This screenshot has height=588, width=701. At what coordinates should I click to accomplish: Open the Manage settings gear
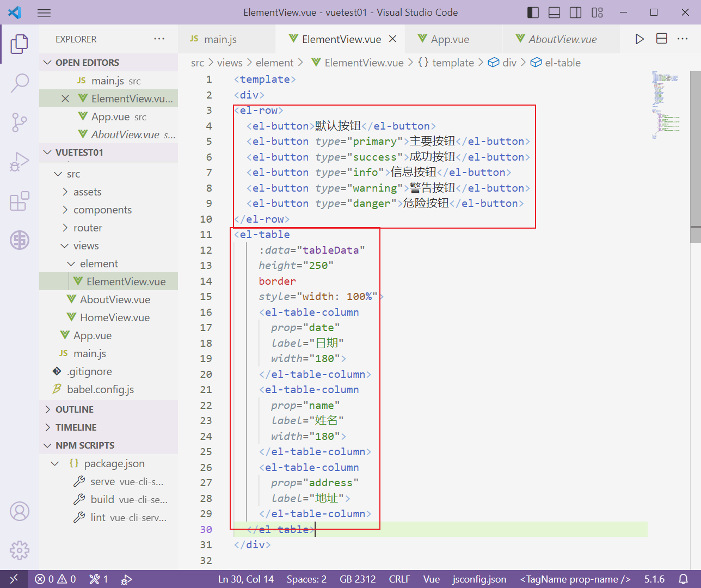(20, 550)
